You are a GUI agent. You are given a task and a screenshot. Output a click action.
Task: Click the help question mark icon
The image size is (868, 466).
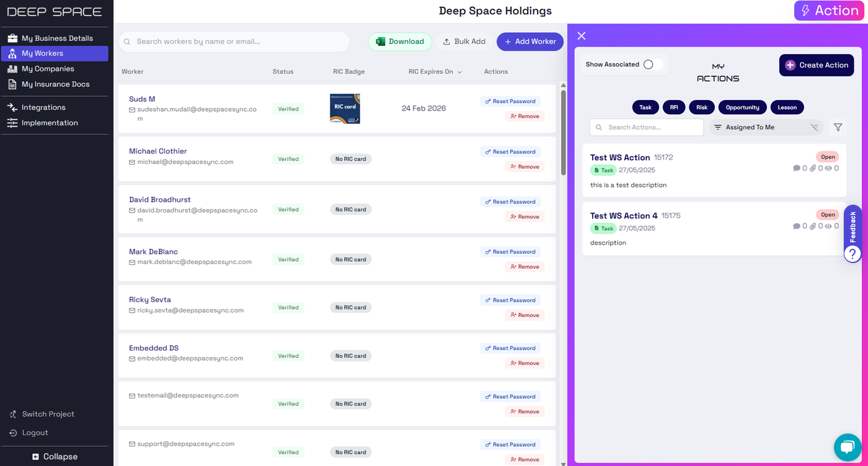click(853, 253)
